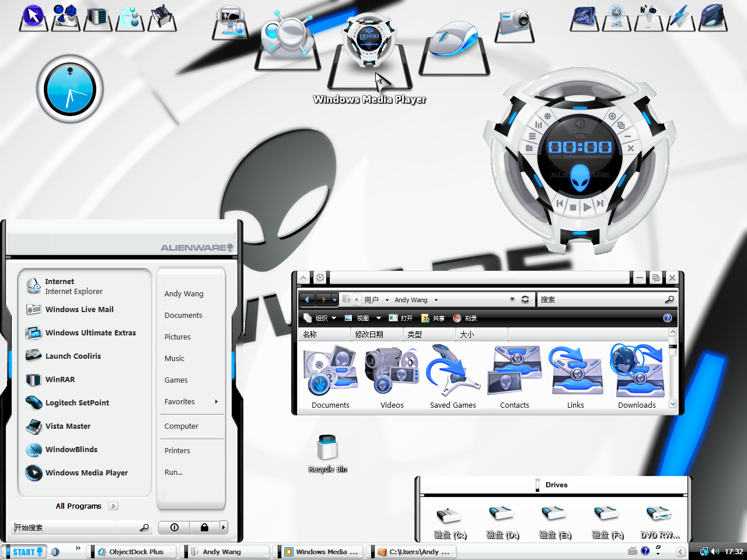Open shutdown options arrow beside lock button
Screen dimensions: 747x560
pyautogui.click(x=223, y=527)
